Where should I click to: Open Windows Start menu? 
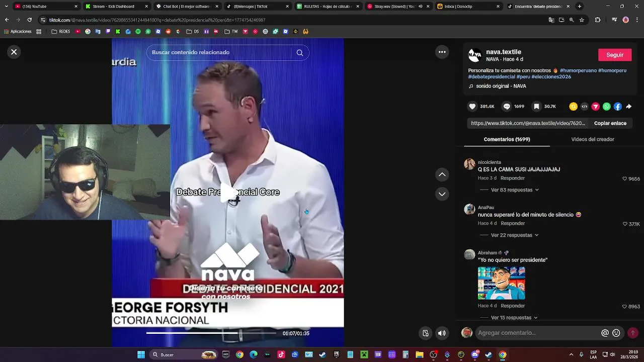point(141,355)
